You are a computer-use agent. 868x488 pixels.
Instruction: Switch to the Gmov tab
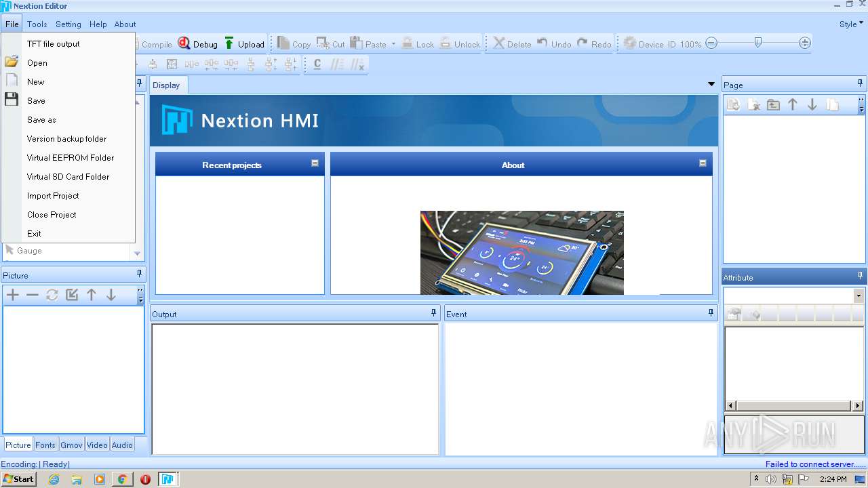(x=71, y=445)
